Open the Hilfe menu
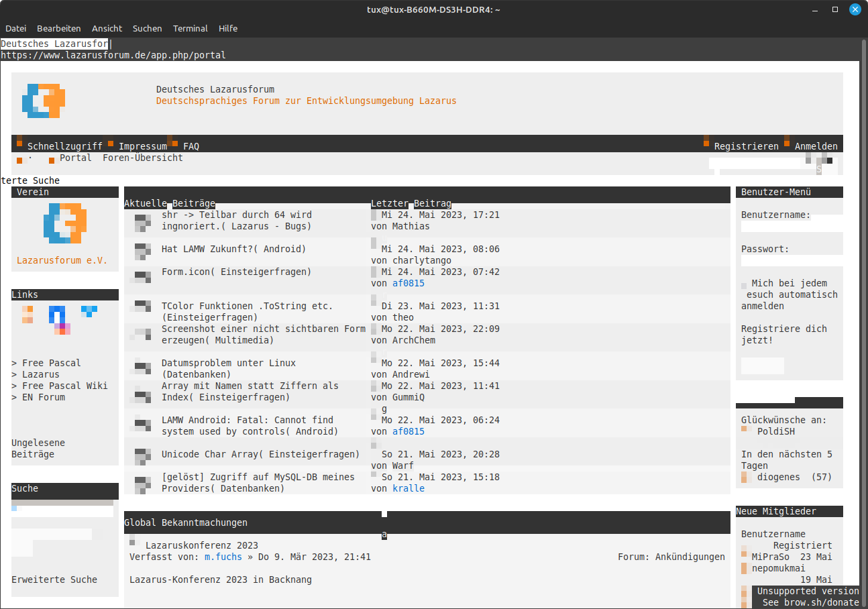Viewport: 868px width, 609px height. [x=228, y=29]
